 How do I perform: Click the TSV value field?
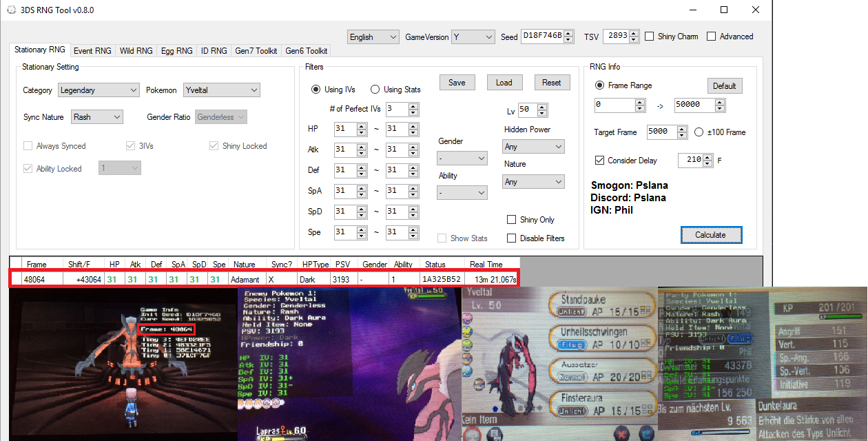tap(620, 37)
